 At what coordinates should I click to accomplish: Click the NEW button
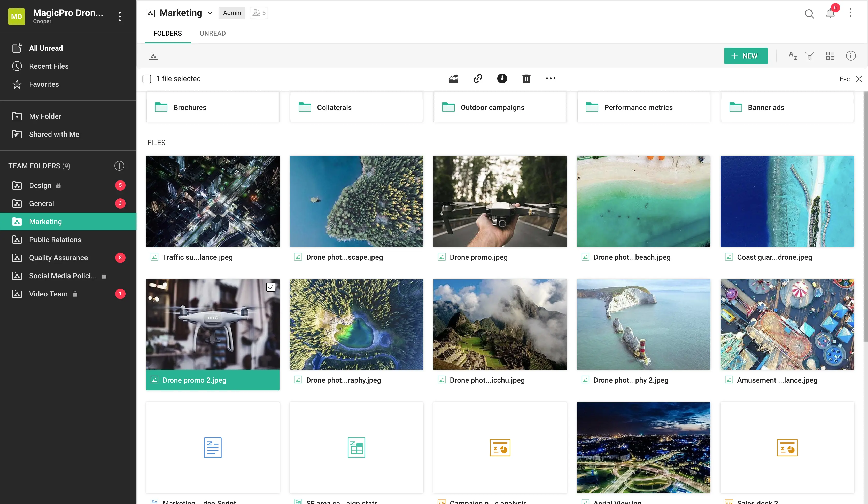click(x=746, y=56)
